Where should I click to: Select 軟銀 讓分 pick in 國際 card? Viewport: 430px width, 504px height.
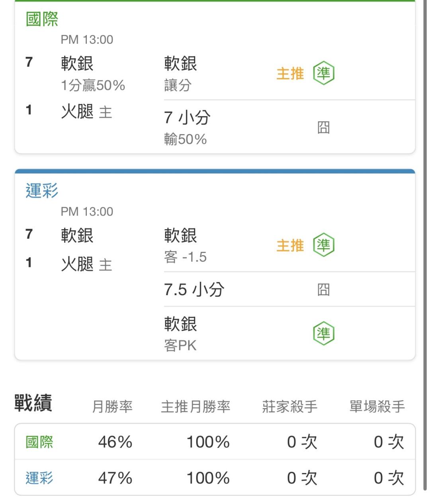point(180,74)
